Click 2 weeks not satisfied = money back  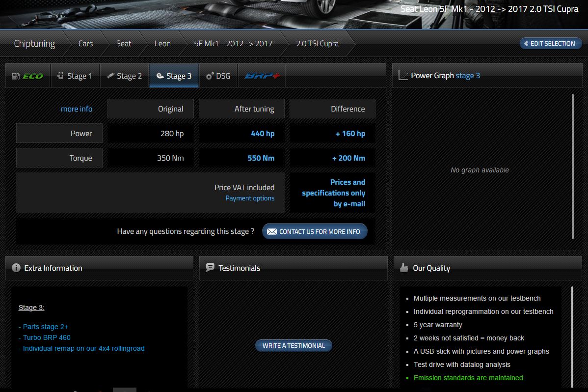point(469,338)
